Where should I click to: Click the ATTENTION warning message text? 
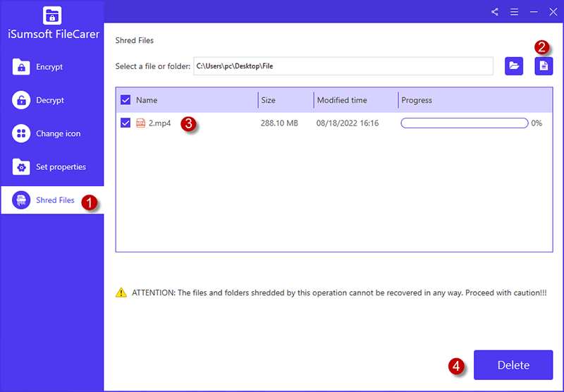click(x=339, y=293)
